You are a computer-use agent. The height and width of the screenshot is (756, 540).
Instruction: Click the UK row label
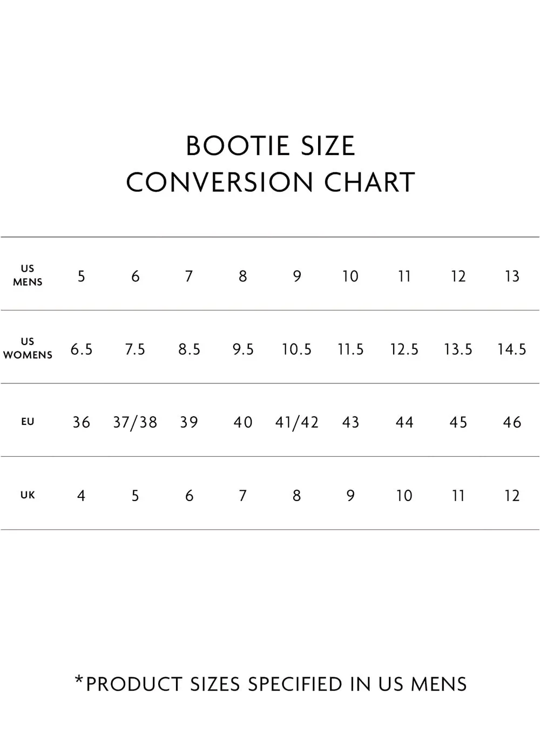click(28, 495)
